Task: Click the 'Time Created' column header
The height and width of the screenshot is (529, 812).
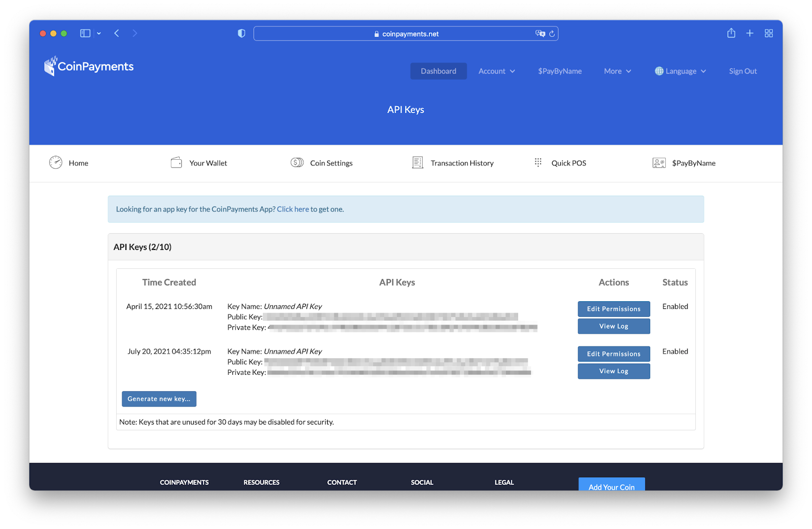Action: tap(169, 283)
